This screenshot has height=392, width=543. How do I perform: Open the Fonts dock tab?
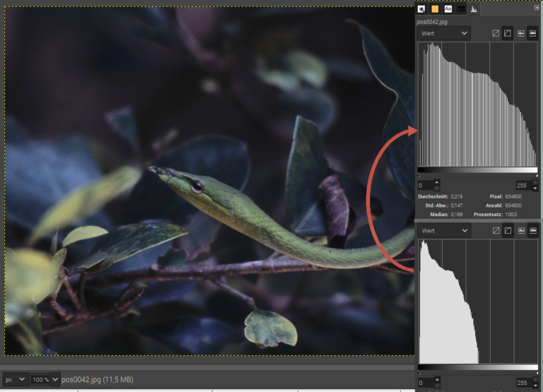tap(448, 9)
